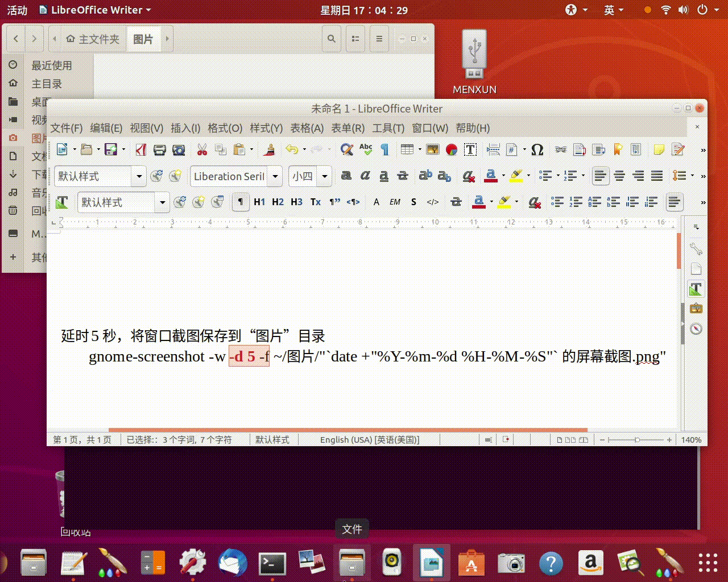Insert special character Omega icon
The height and width of the screenshot is (582, 728).
coord(537,149)
